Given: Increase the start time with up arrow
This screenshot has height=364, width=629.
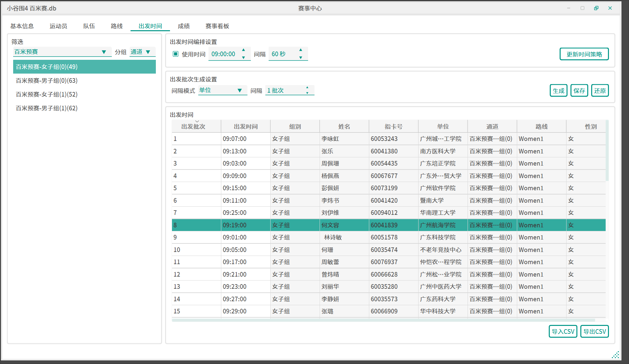Looking at the screenshot, I should pos(243,50).
